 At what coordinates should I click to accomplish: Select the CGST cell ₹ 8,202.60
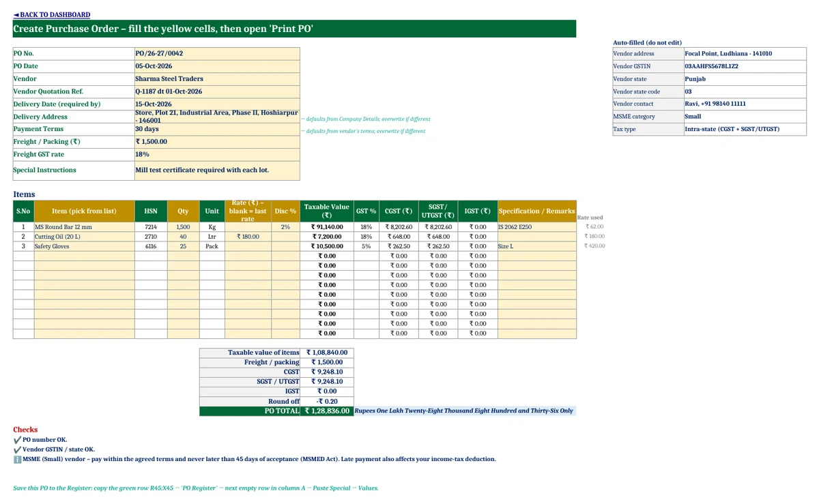click(399, 227)
